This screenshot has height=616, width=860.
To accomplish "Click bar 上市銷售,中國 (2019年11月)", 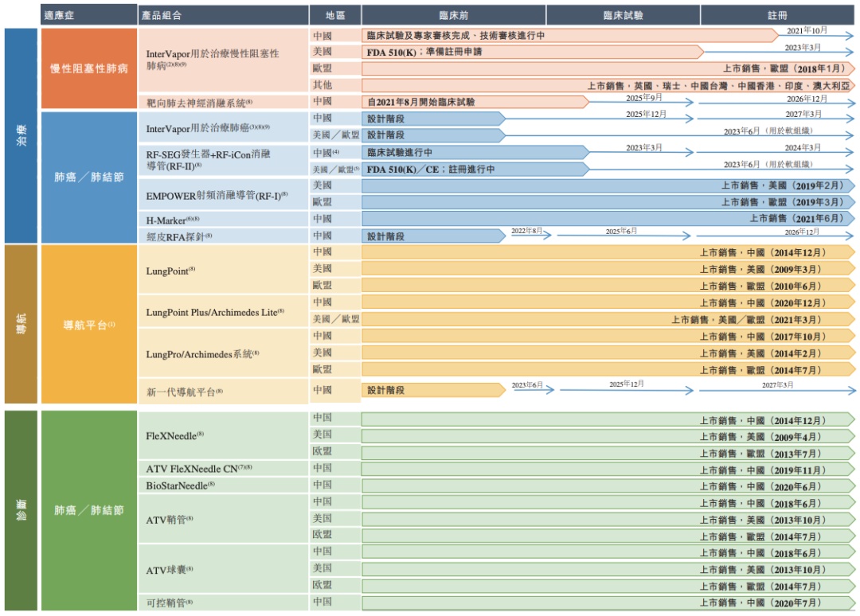I will 608,470.
